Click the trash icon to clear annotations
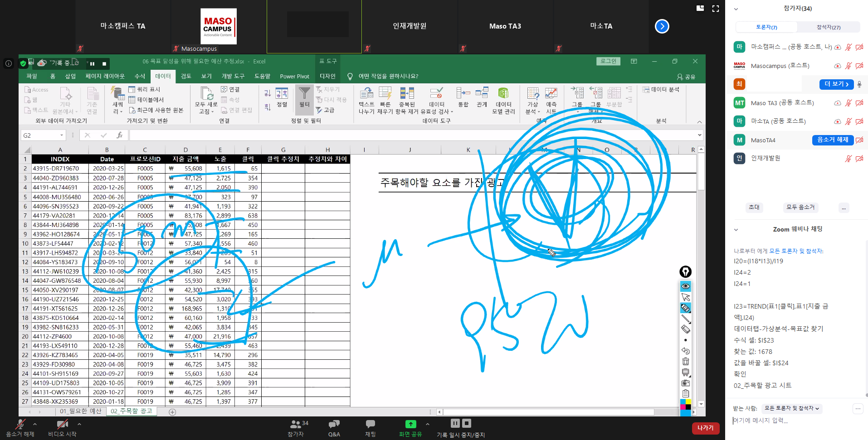The width and height of the screenshot is (868, 440). coord(686,362)
